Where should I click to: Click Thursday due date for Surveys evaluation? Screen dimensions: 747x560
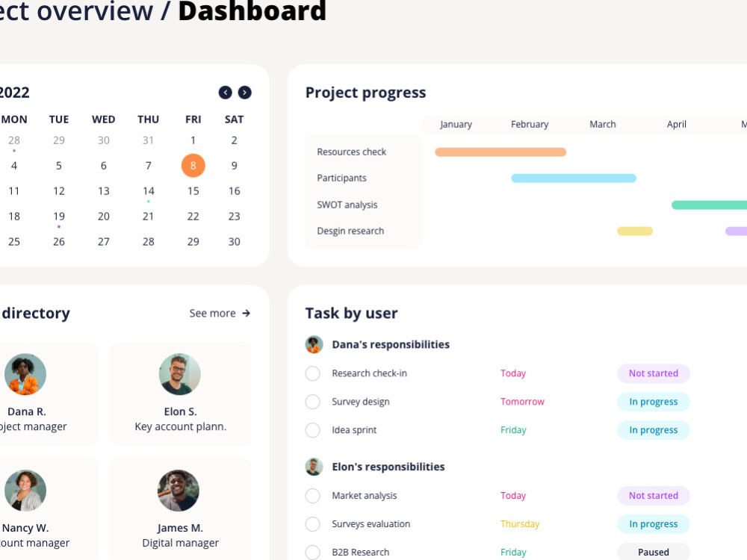(520, 524)
